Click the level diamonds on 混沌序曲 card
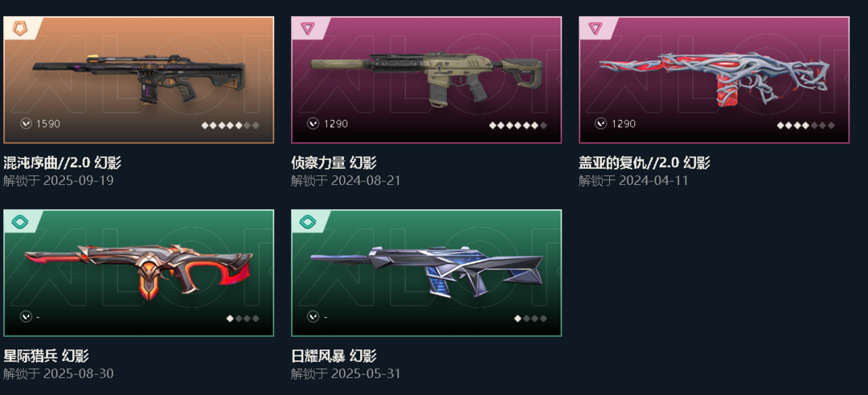The image size is (868, 395). pos(231,125)
